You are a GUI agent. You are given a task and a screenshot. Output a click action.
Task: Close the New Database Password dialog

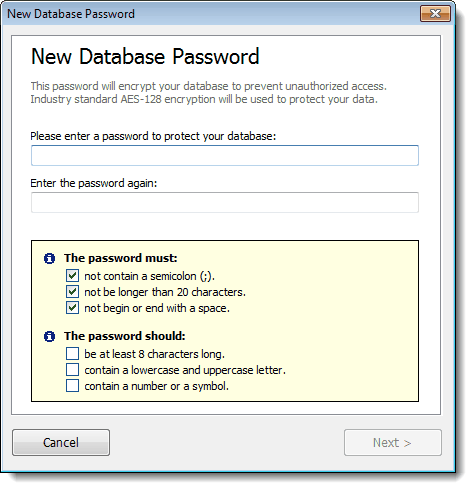click(x=435, y=14)
